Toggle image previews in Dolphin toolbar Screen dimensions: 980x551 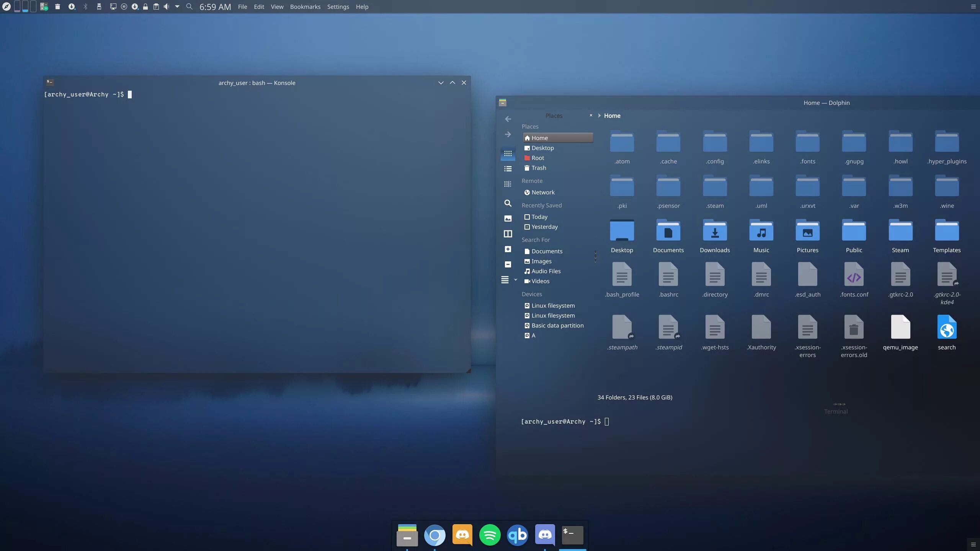508,218
